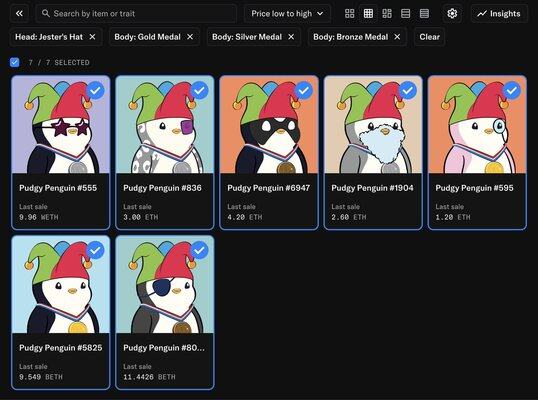Screen dimensions: 538x400
Task: Click the Pudgy Penguin #6947 title
Action: coord(269,188)
